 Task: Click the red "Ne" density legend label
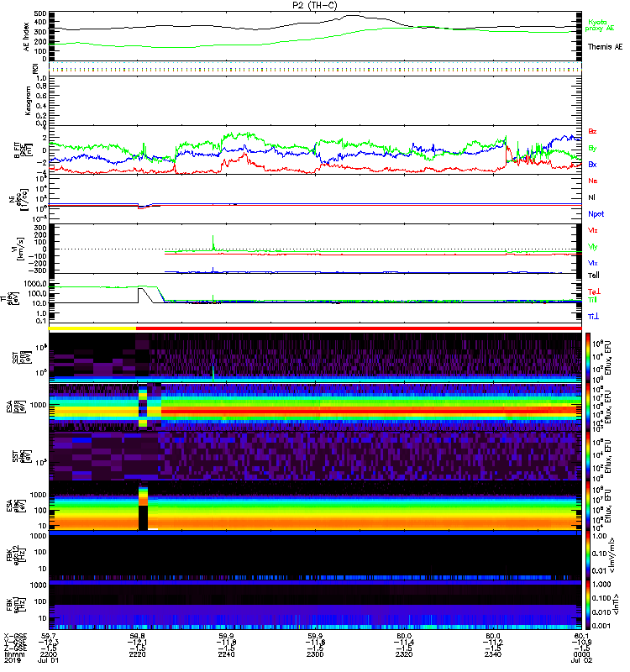pyautogui.click(x=593, y=181)
